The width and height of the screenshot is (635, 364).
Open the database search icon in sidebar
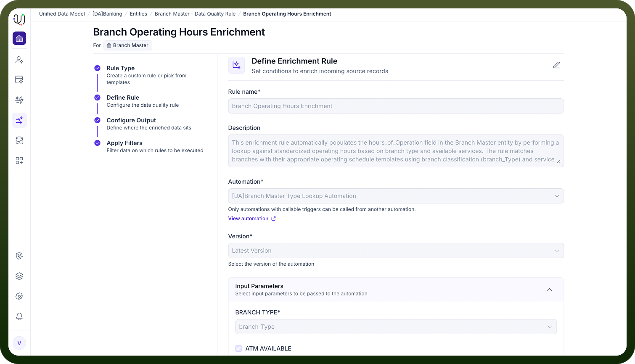19,140
